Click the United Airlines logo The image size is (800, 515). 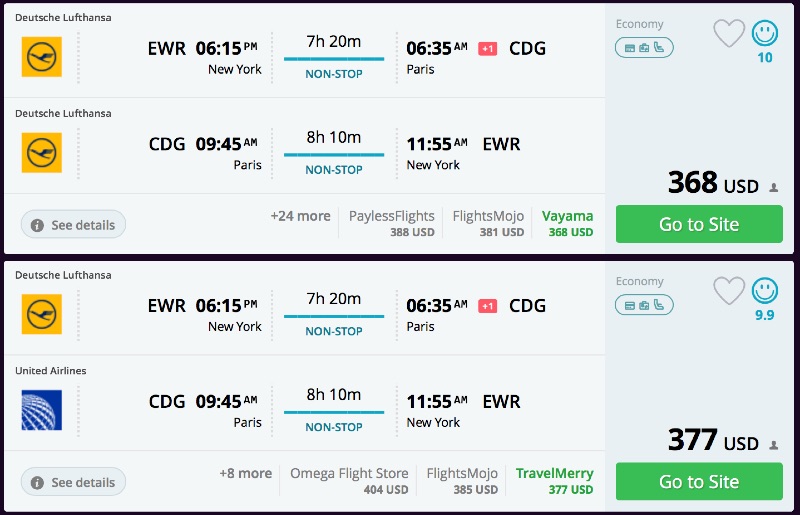(x=41, y=410)
